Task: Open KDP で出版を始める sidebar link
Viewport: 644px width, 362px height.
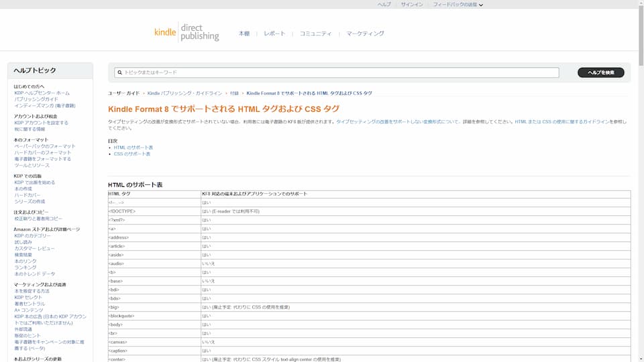Action: click(34, 182)
